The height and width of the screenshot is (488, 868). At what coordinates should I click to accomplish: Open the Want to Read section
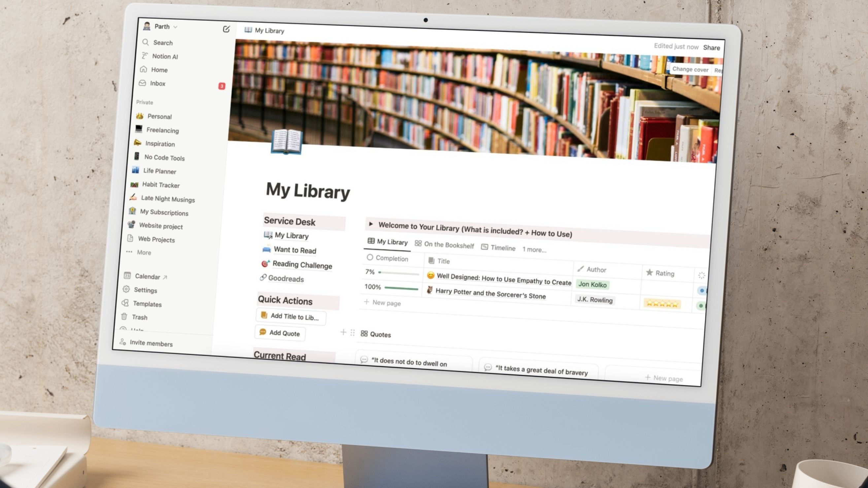(x=294, y=249)
